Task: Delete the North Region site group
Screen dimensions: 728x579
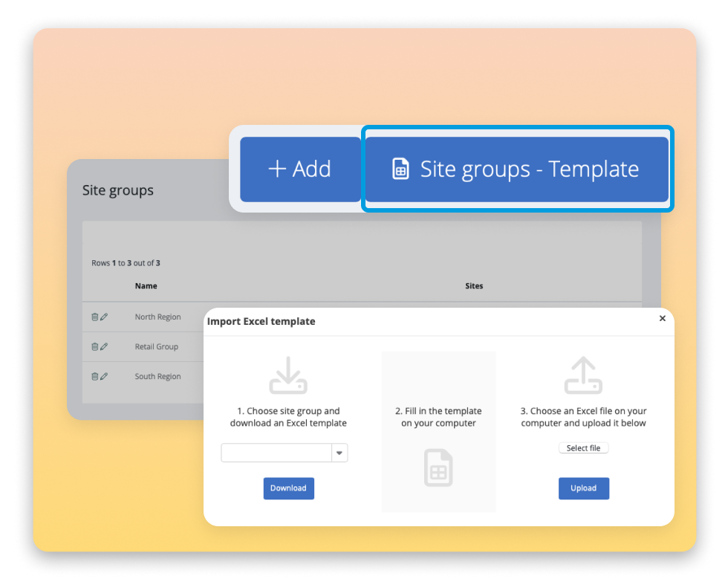Action: pos(95,317)
